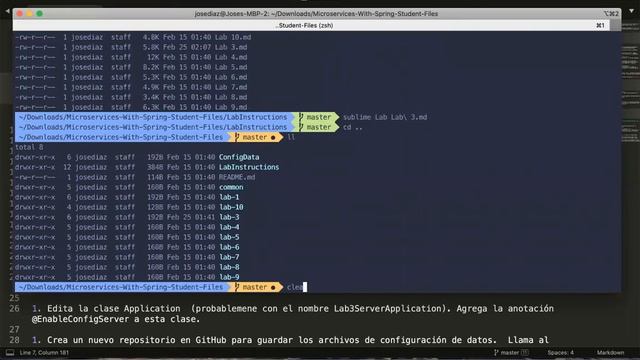The height and width of the screenshot is (360, 640).
Task: Click the 'sublime Lab Lab\ 3.md' command text
Action: click(x=385, y=117)
